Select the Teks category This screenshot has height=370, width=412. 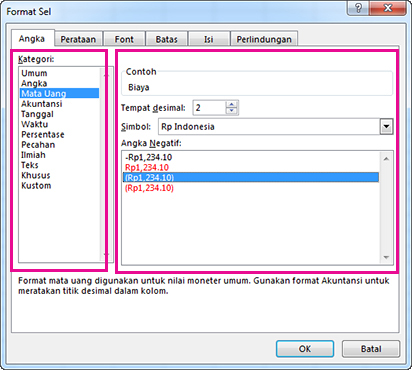(x=59, y=165)
